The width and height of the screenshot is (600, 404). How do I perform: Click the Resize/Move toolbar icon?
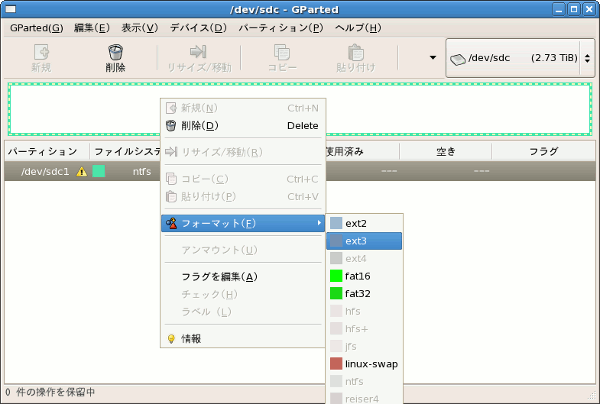click(x=197, y=51)
